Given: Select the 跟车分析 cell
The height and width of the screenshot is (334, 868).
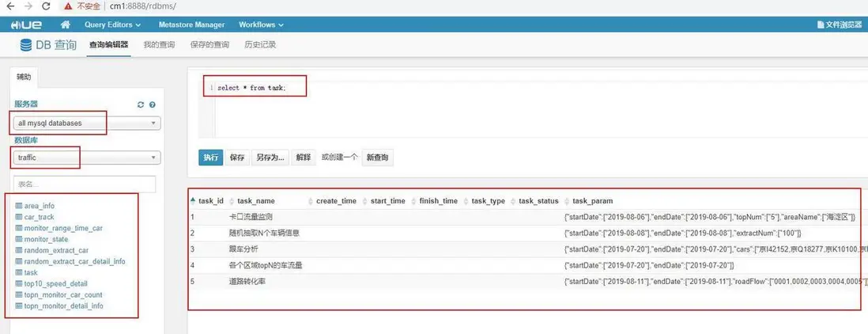Looking at the screenshot, I should [243, 249].
